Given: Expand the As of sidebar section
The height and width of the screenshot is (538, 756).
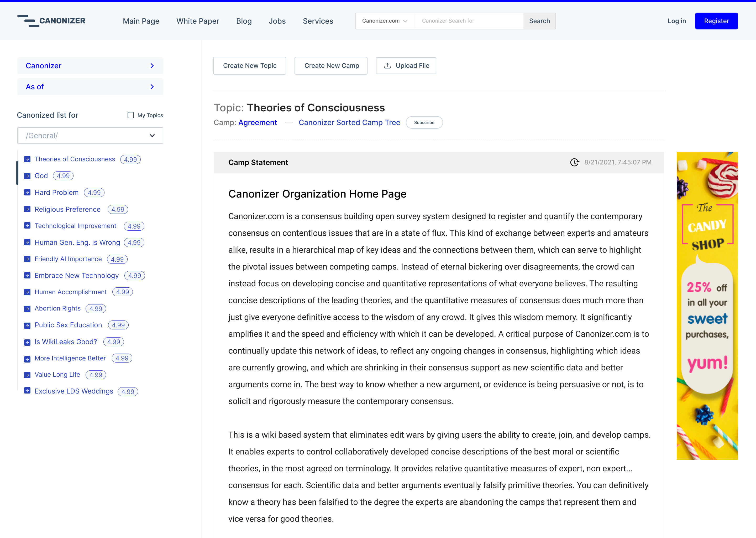Looking at the screenshot, I should coord(90,87).
